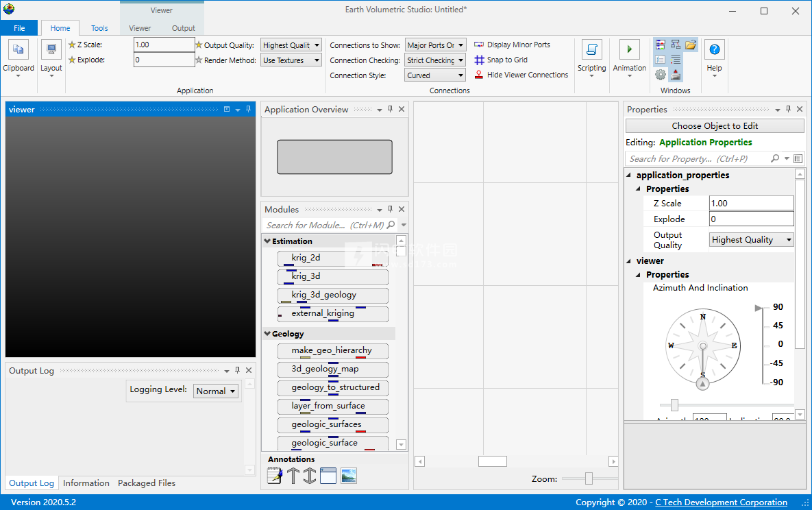Select the single up-arrow annotation icon
Viewport: 812px width, 510px height.
tap(293, 476)
